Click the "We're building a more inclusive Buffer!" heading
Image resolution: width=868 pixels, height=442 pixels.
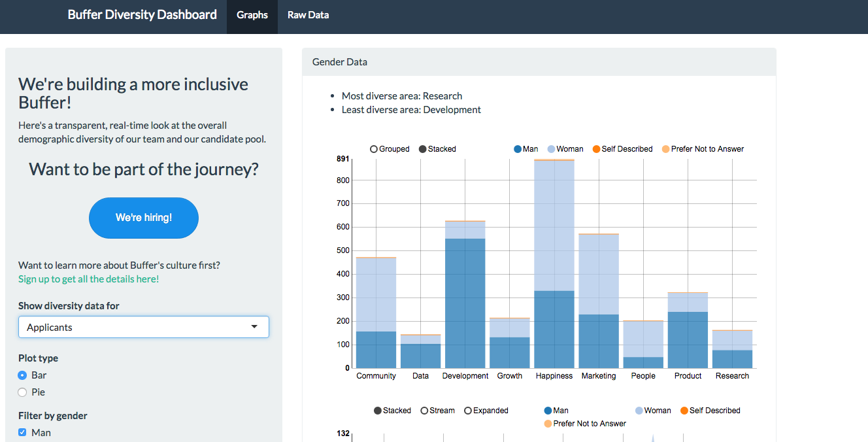point(133,93)
